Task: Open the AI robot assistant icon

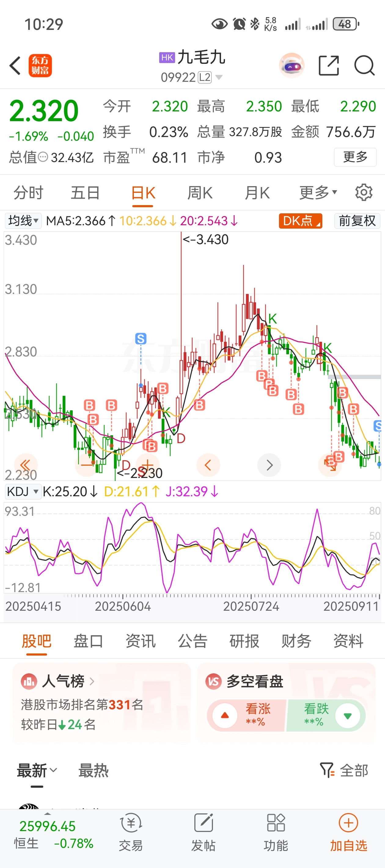Action: [291, 65]
